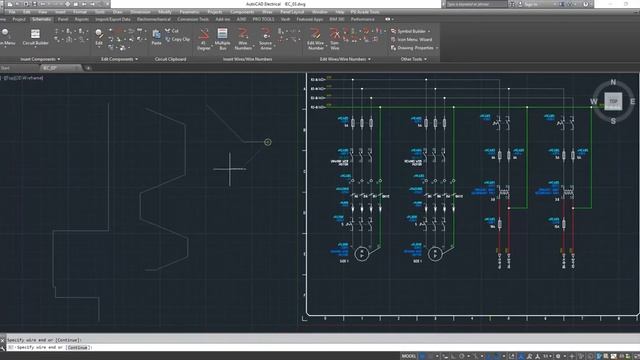Select the Multiple Bus tool
The height and width of the screenshot is (360, 640).
pyautogui.click(x=222, y=39)
